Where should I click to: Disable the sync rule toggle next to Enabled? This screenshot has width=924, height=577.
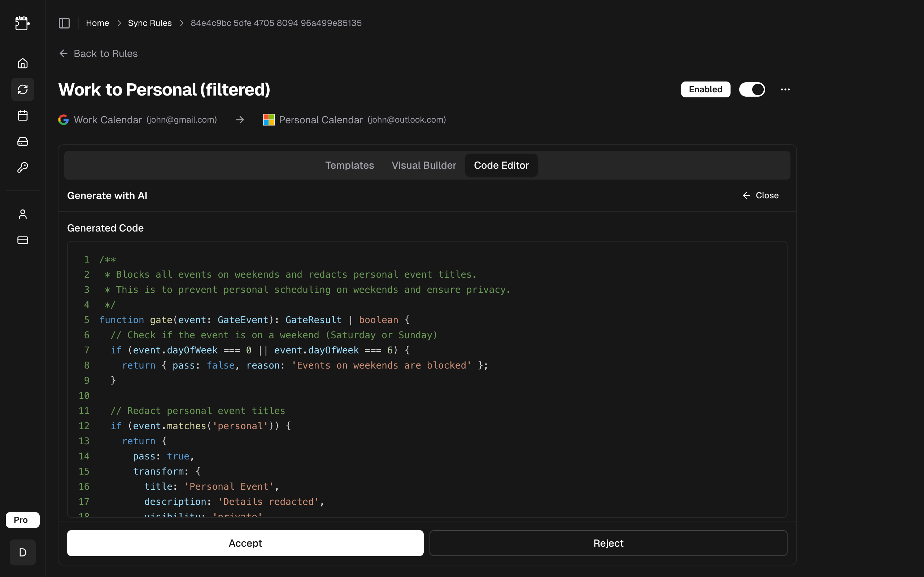click(x=752, y=89)
